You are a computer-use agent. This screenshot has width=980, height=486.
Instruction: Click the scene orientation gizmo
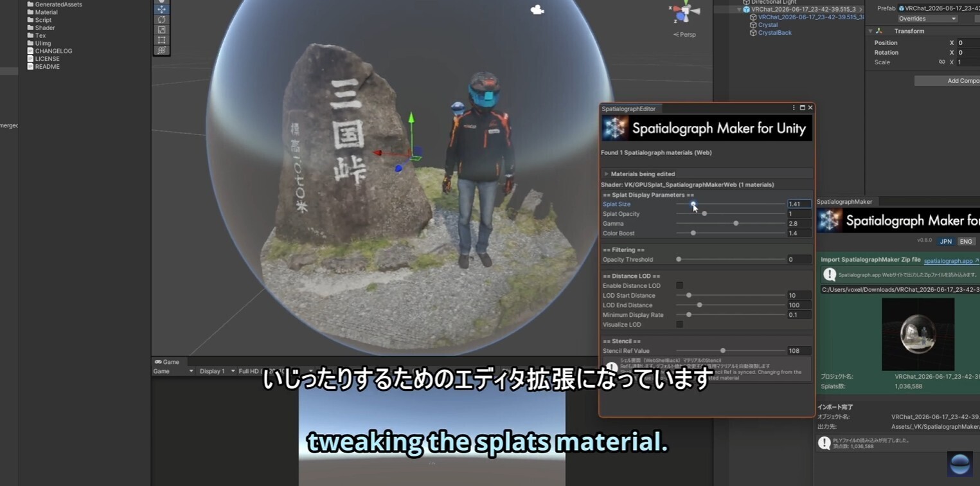[685, 12]
